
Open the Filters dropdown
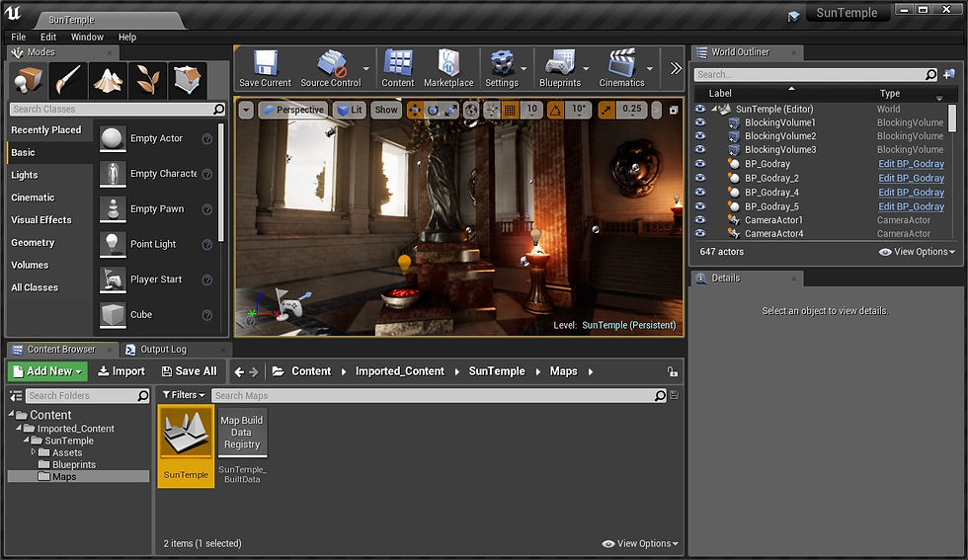184,395
